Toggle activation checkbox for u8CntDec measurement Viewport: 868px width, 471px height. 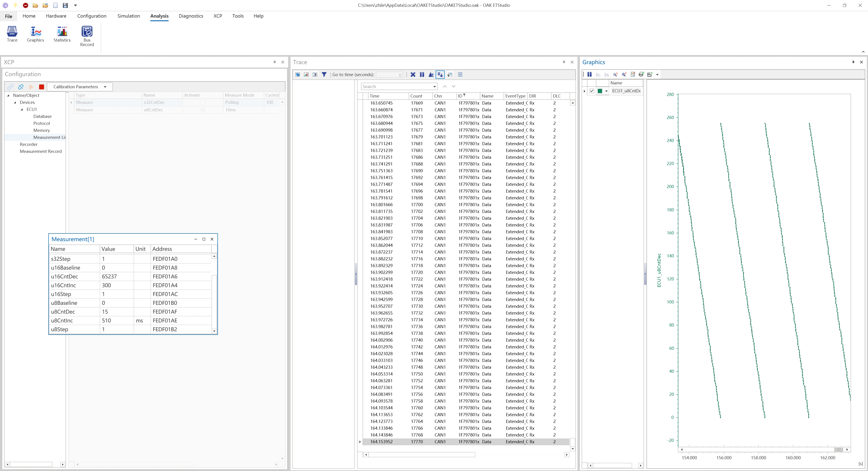pyautogui.click(x=203, y=110)
